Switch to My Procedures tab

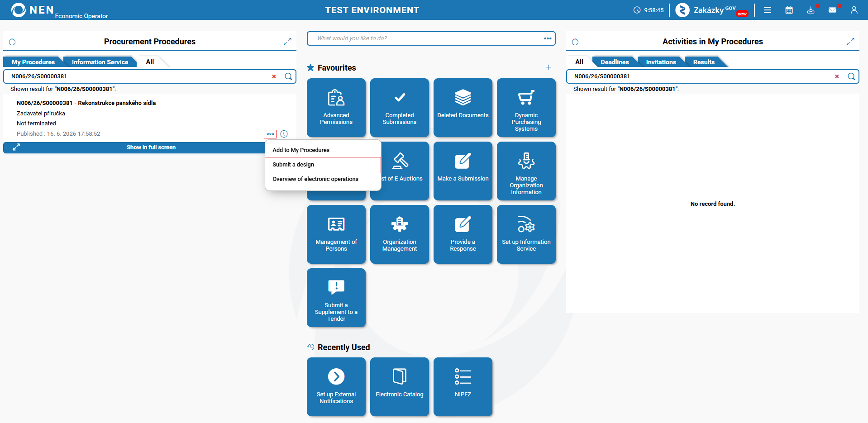tap(33, 62)
